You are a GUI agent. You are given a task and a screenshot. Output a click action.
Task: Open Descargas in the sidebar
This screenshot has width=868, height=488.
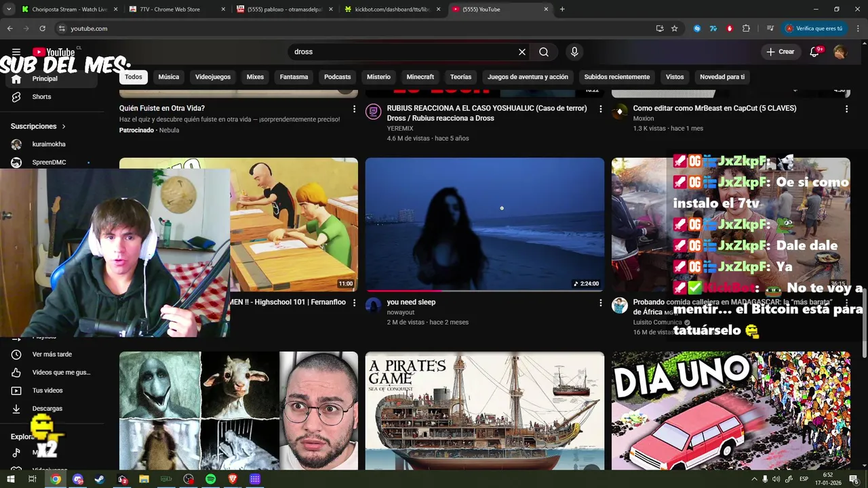[x=52, y=409]
